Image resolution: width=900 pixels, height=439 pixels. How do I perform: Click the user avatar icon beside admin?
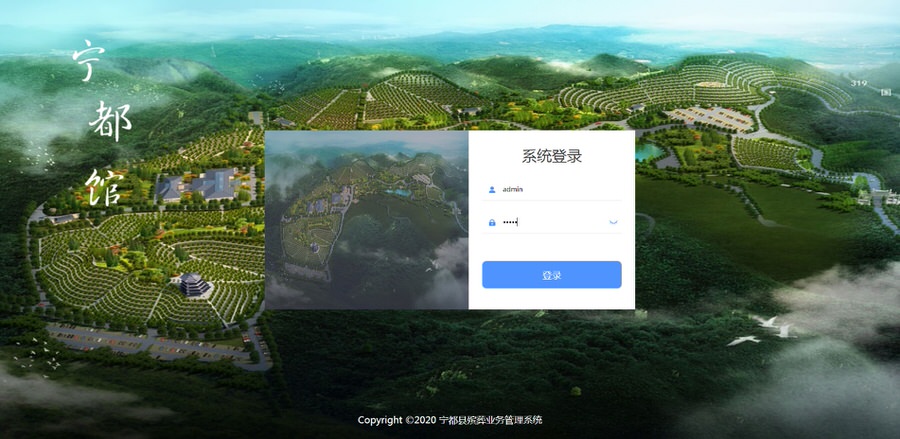(x=492, y=189)
